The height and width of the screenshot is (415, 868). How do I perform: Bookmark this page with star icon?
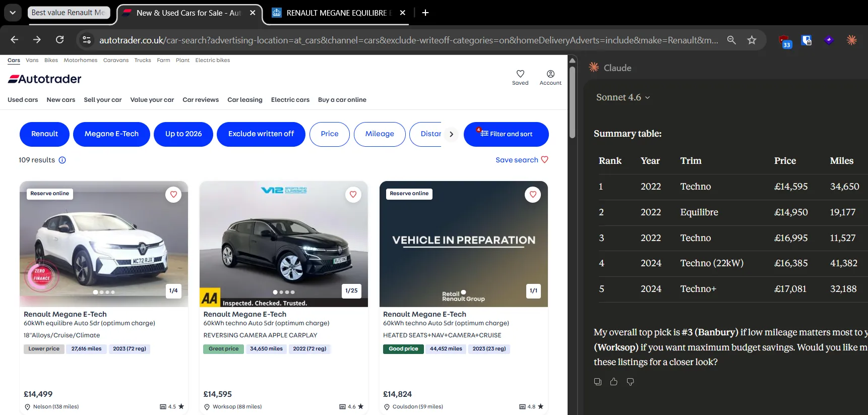[752, 40]
